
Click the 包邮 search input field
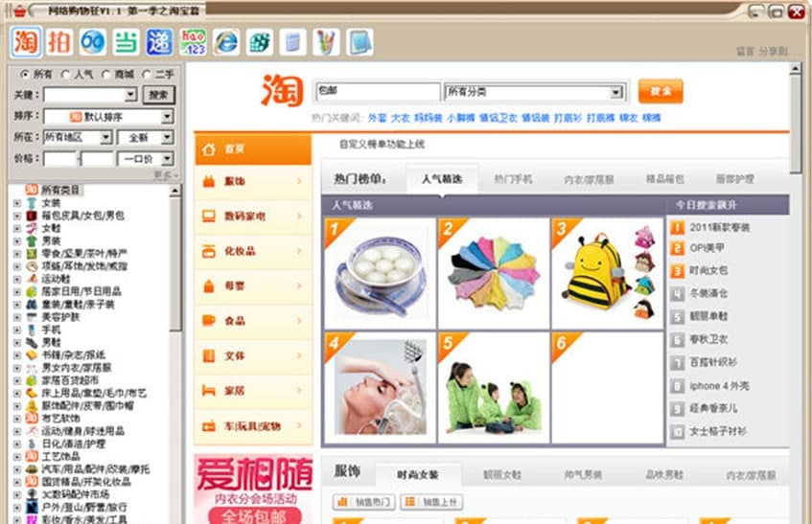coord(378,92)
